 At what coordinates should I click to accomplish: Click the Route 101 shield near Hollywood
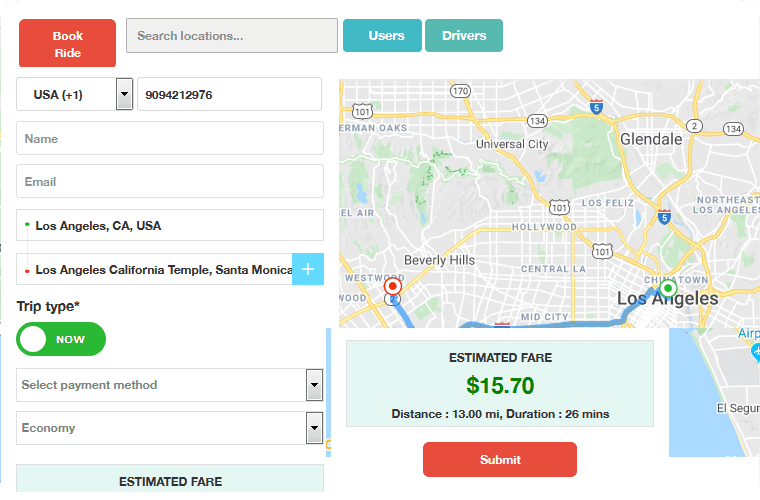[559, 207]
